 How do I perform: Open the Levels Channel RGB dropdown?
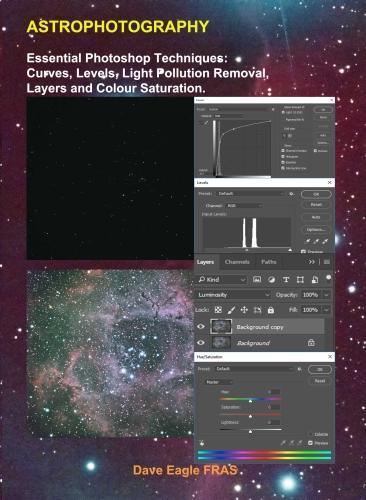244,206
